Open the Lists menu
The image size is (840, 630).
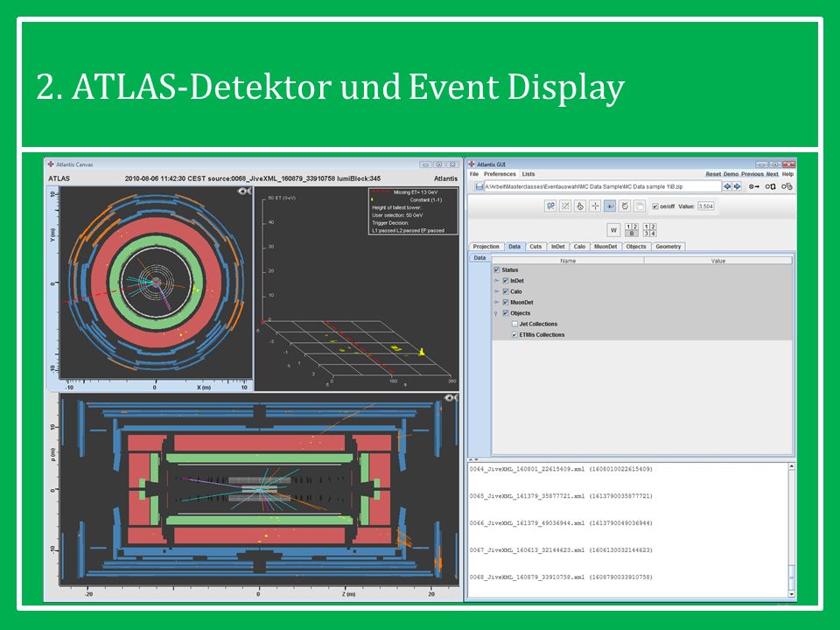pos(528,174)
